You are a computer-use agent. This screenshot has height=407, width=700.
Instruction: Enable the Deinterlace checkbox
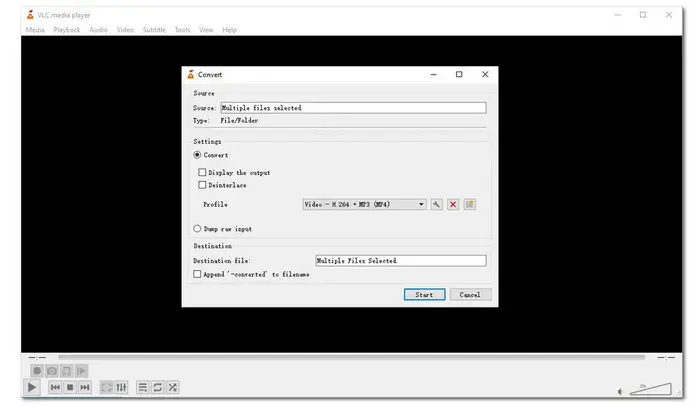202,185
